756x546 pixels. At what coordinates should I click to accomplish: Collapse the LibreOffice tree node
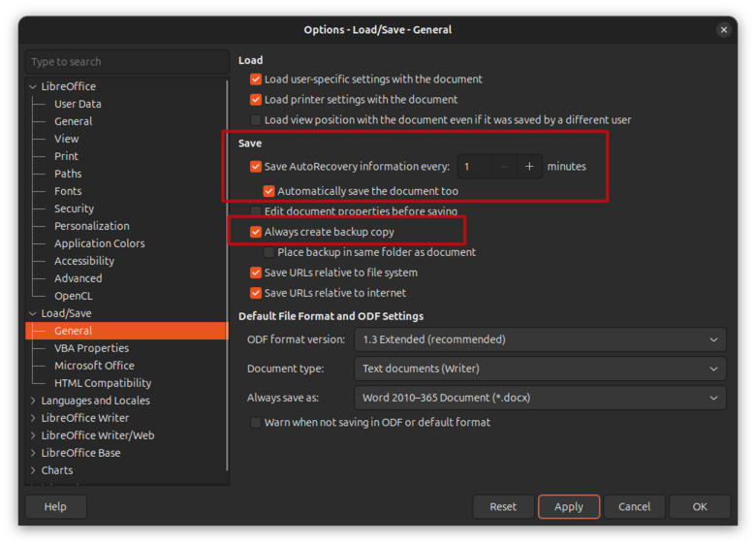pos(33,87)
